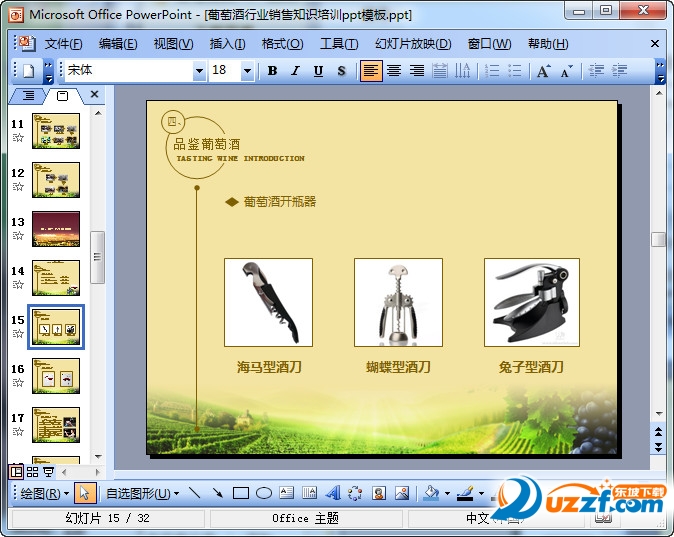This screenshot has height=537, width=674.
Task: Insert a horizontal Text Box
Action: click(286, 493)
